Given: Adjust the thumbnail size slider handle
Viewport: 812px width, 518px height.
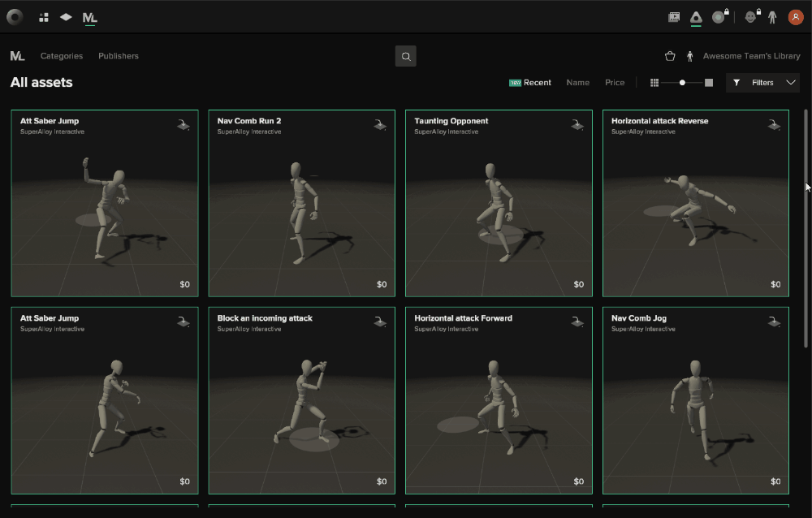Looking at the screenshot, I should tap(683, 83).
